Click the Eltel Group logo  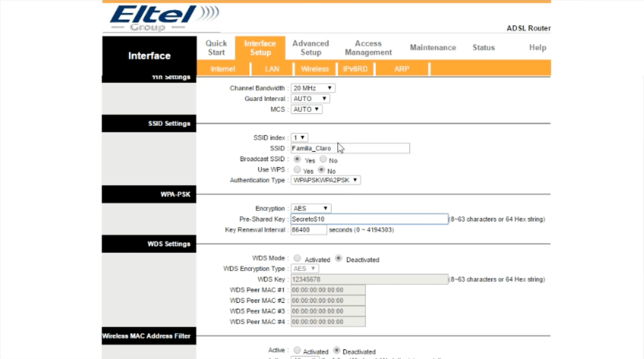[163, 18]
